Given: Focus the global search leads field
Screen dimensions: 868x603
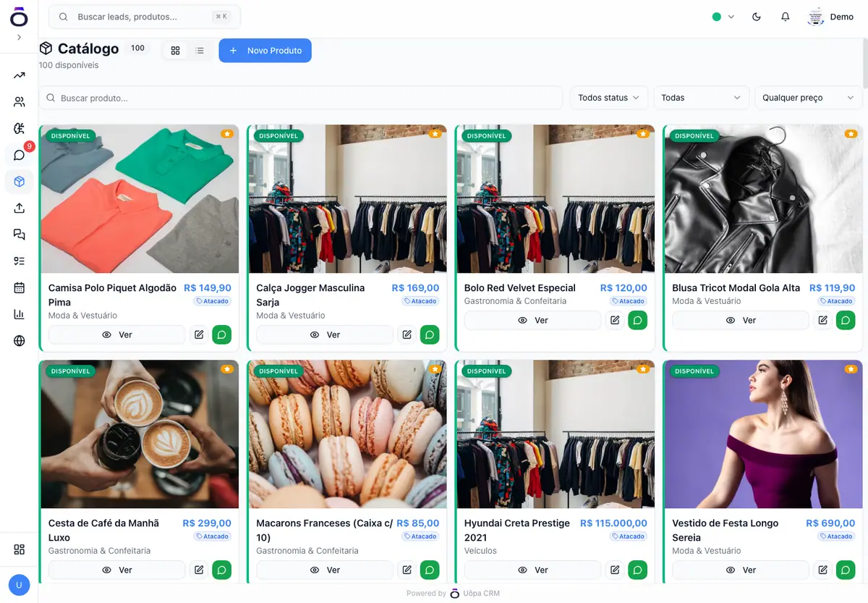Looking at the screenshot, I should [145, 17].
